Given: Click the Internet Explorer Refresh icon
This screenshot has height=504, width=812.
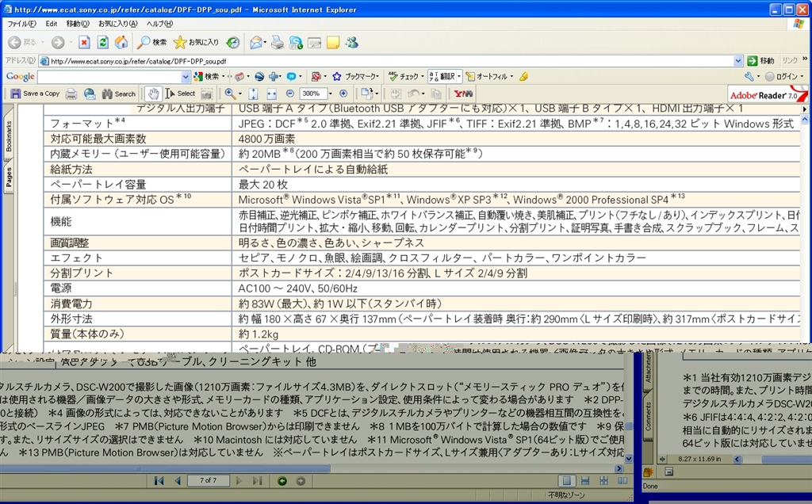Looking at the screenshot, I should [x=101, y=42].
